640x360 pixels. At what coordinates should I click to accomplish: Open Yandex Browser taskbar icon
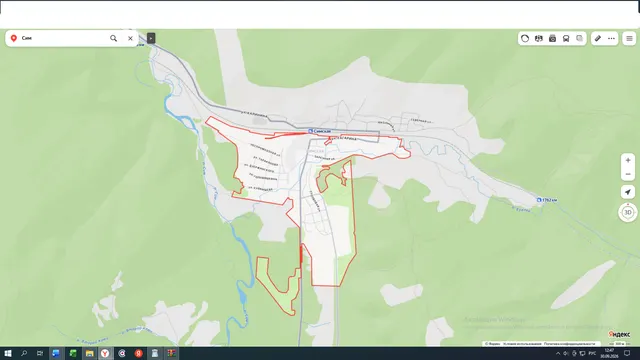pyautogui.click(x=105, y=353)
